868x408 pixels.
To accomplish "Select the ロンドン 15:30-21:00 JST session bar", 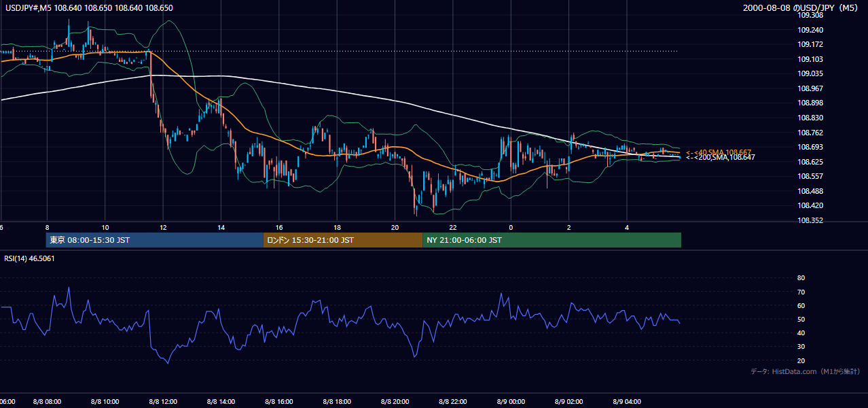I will 343,240.
